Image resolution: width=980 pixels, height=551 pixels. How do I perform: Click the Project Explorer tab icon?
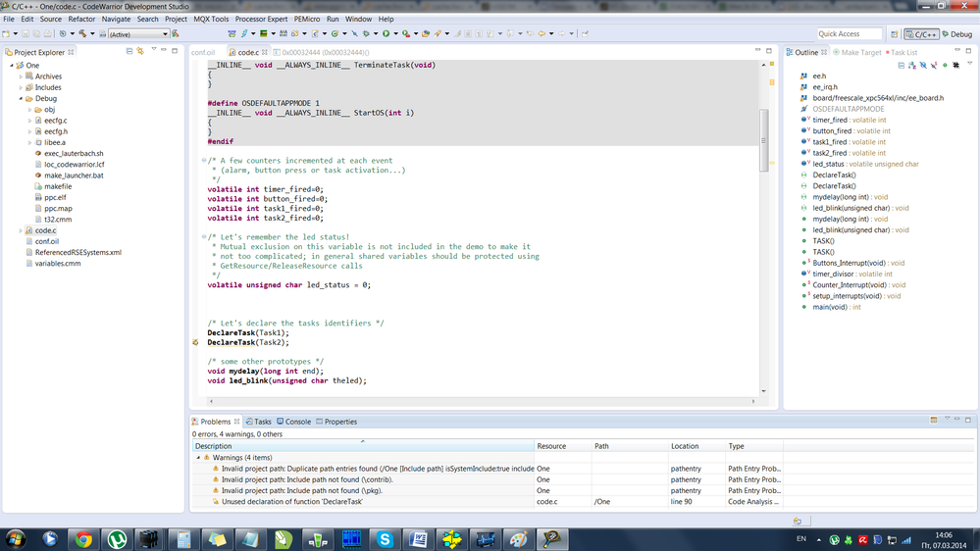tap(9, 52)
